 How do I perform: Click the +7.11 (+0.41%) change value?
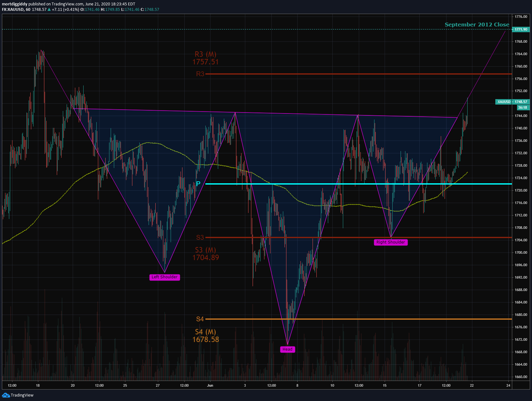pos(65,10)
